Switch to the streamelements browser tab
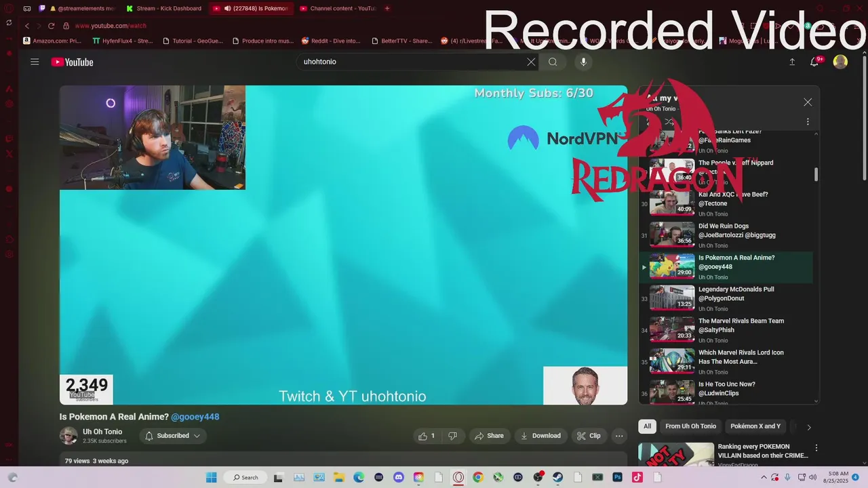 pos(80,9)
